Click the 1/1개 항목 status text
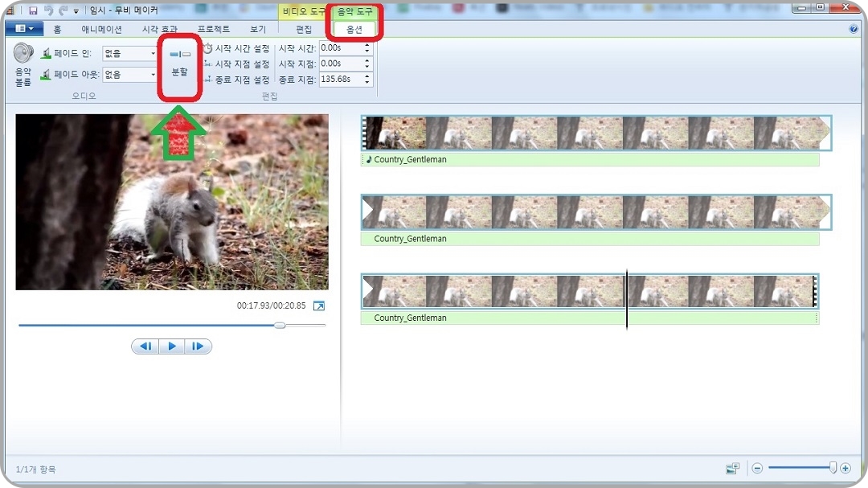This screenshot has height=488, width=868. [36, 470]
